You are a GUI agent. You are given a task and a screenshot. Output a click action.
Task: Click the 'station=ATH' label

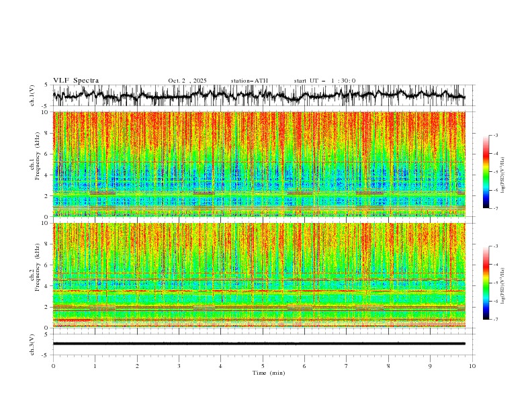pyautogui.click(x=249, y=81)
